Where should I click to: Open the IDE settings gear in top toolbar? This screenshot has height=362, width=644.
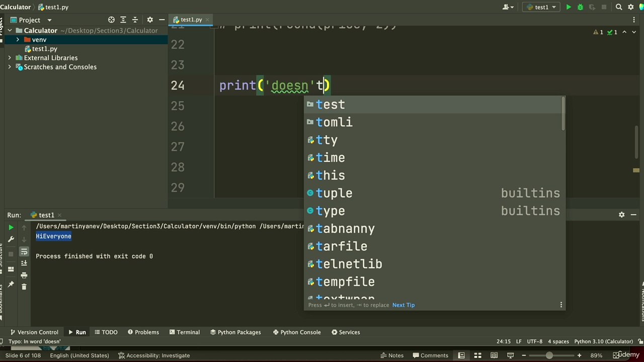coord(631,7)
